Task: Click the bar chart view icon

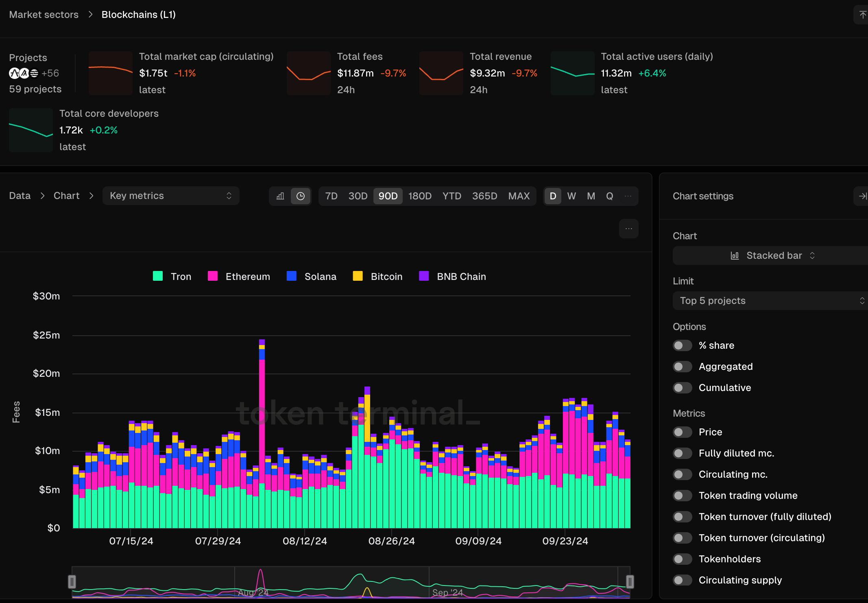Action: tap(280, 196)
